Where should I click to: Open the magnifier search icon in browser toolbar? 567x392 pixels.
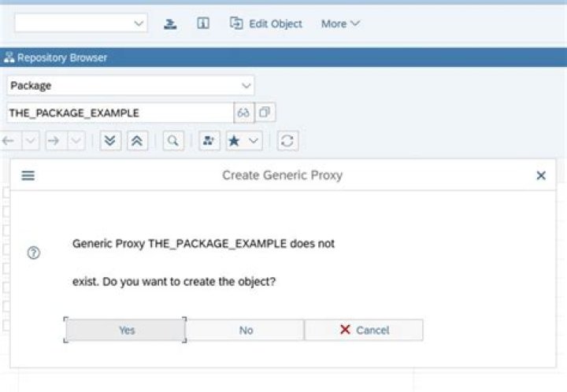tap(173, 141)
